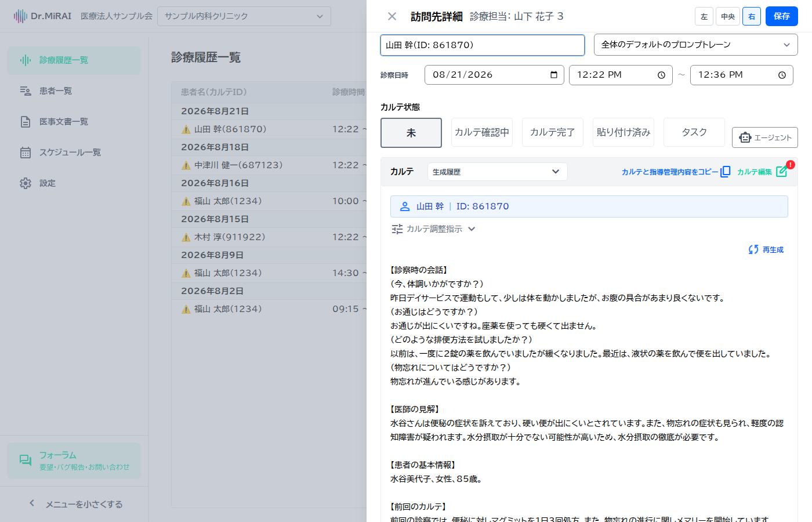Open the フォーラム link
The width and height of the screenshot is (812, 522).
[74, 461]
